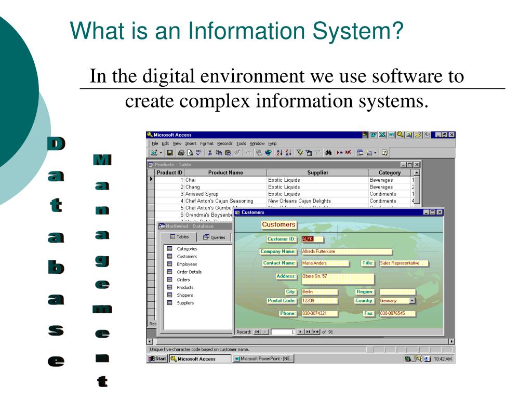Go to first record in Customers form
Screen dimensions: 532x399
pos(258,332)
